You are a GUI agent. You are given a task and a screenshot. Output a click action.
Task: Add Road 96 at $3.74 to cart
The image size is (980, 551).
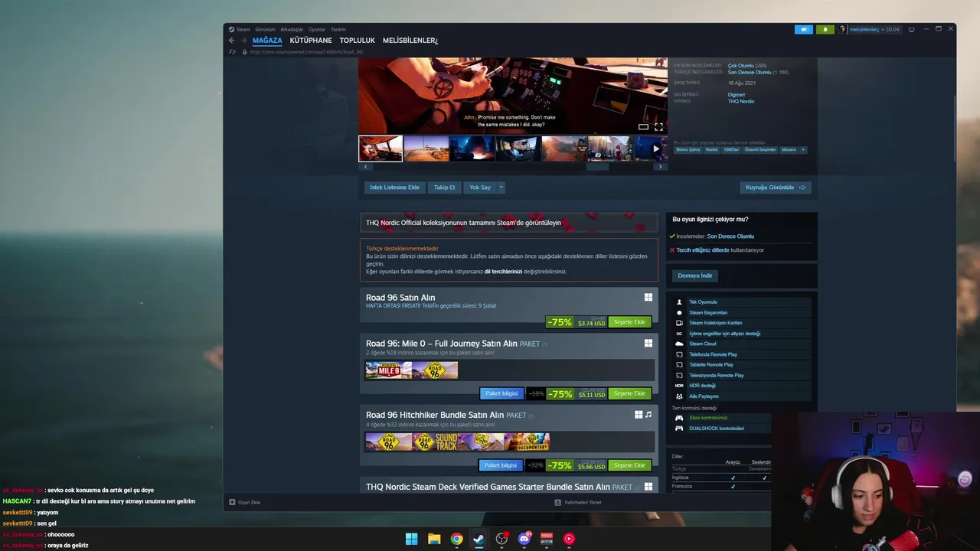[x=629, y=322]
